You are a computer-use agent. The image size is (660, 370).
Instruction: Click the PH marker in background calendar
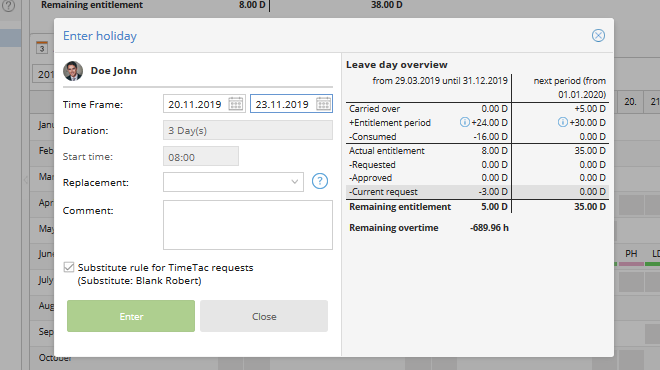(x=631, y=253)
